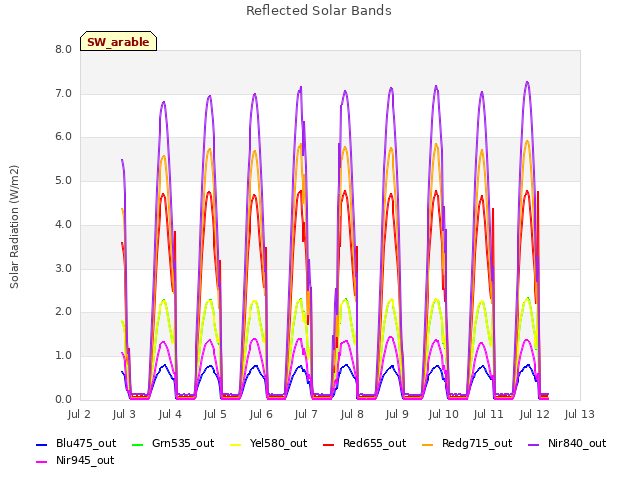Screen dimensions: 640x480
Task: Click the 3.0 y-axis tick label
Action: pyautogui.click(x=63, y=268)
